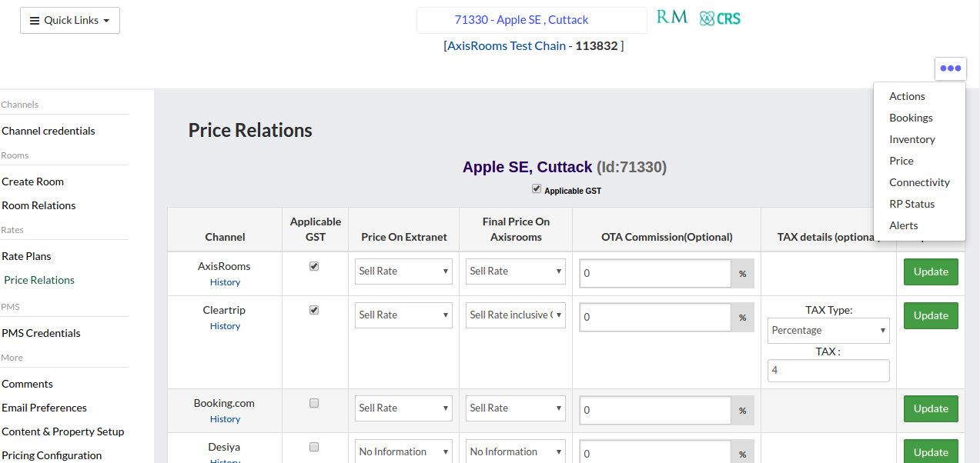Open Cleartrip Price On Extranet dropdown
This screenshot has width=980, height=463.
[403, 315]
